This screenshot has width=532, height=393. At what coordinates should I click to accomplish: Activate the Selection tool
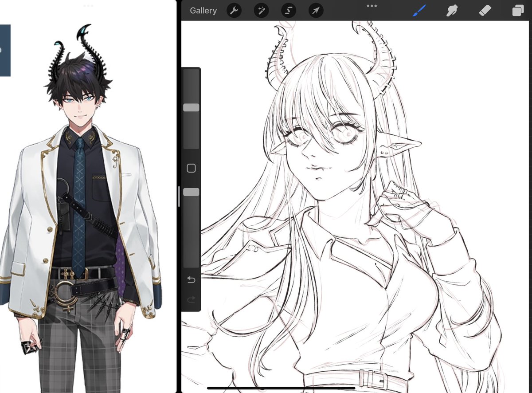289,11
